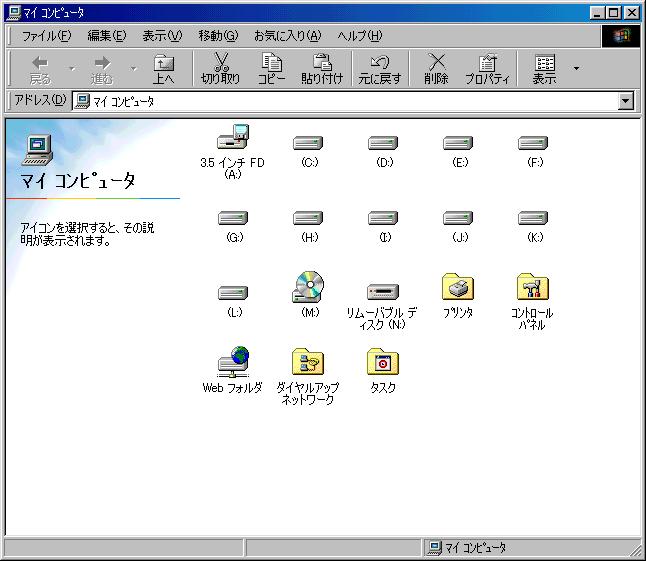Click the マイ コンピュータ heading in left panel
This screenshot has width=646, height=561.
77,181
